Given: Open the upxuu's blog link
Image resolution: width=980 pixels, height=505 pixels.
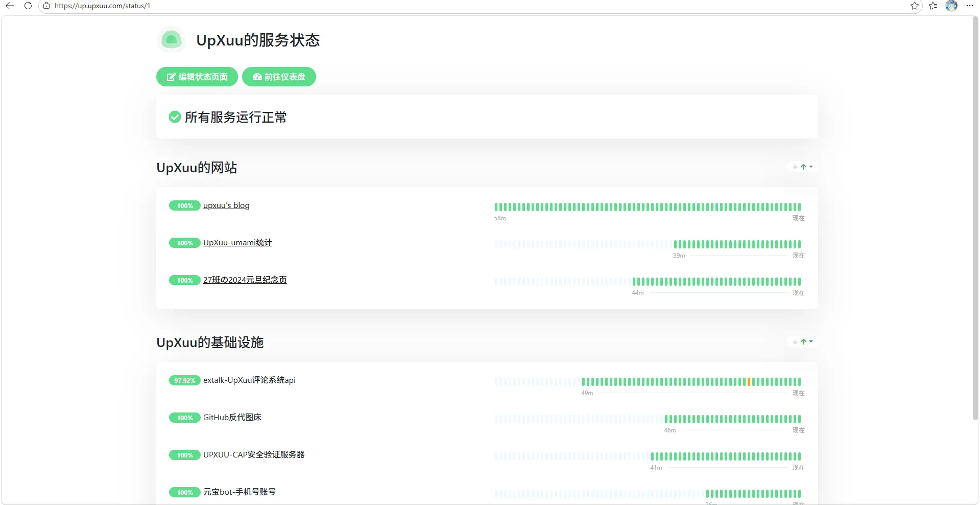Looking at the screenshot, I should point(226,205).
